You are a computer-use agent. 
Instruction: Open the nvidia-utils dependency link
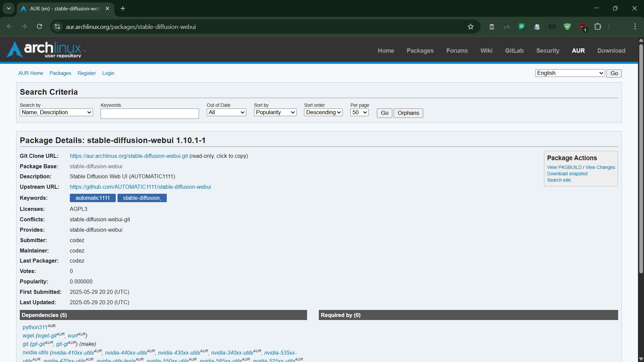pyautogui.click(x=35, y=352)
